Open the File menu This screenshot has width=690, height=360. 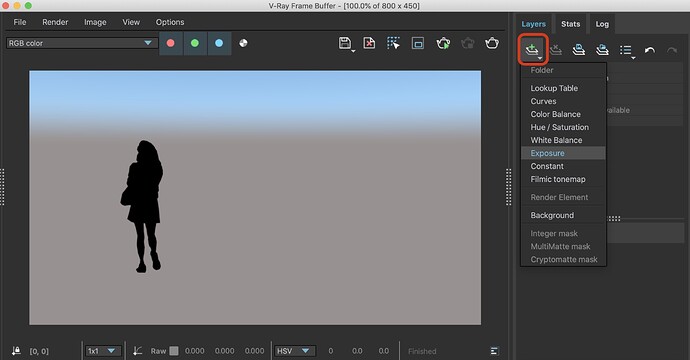pos(20,22)
